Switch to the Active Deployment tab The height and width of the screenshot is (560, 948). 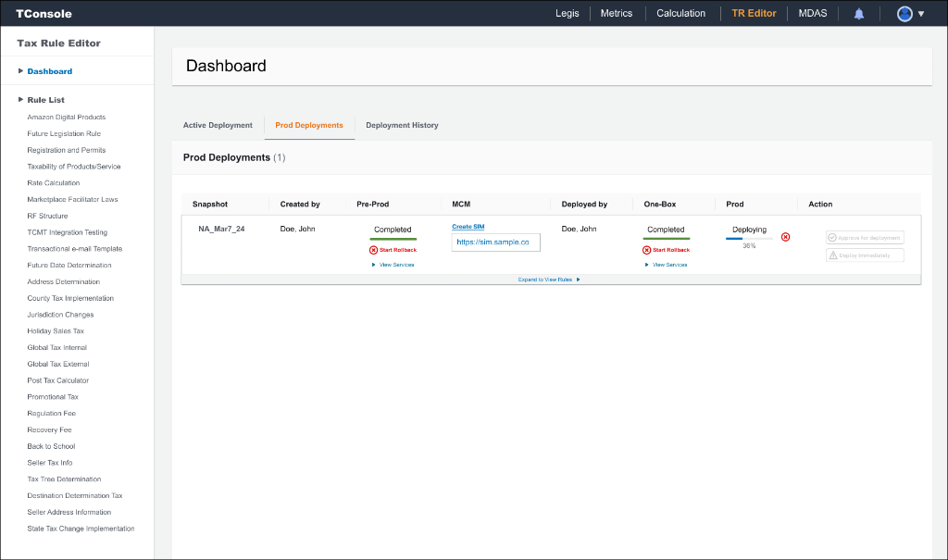click(216, 125)
